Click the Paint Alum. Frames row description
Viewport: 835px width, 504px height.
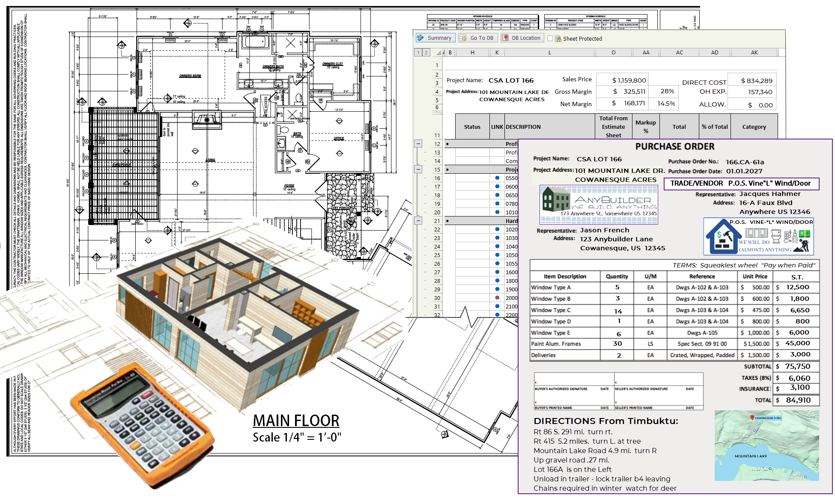556,344
